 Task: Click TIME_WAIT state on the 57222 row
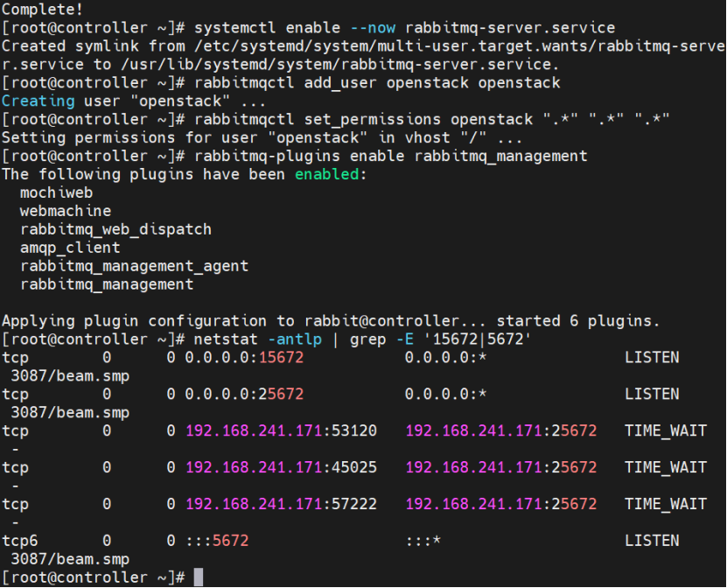666,504
